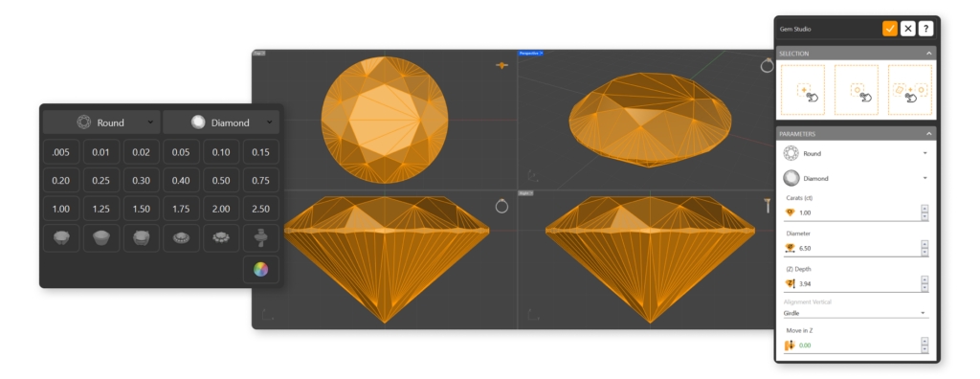Select the 0.50 carat size button

pyautogui.click(x=221, y=180)
